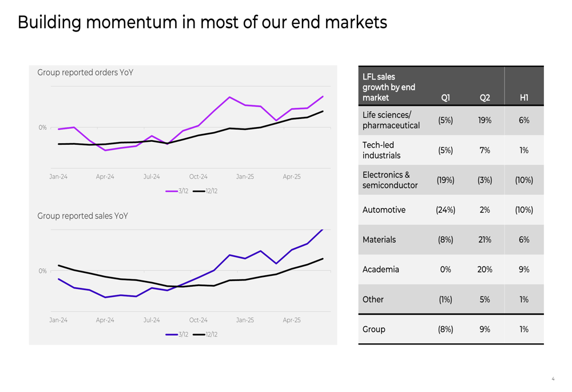This screenshot has height=392, width=572.
Task: Click the Academia H1 value 9%
Action: coord(524,270)
